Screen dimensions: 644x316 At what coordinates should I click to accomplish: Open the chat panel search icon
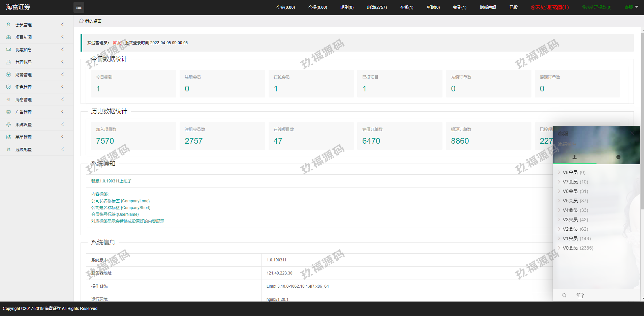pos(564,295)
